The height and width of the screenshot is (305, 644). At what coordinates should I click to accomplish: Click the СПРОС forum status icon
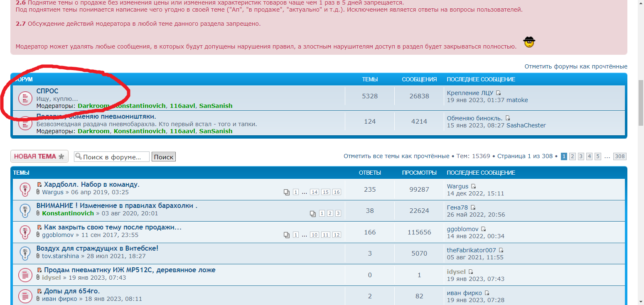(25, 98)
